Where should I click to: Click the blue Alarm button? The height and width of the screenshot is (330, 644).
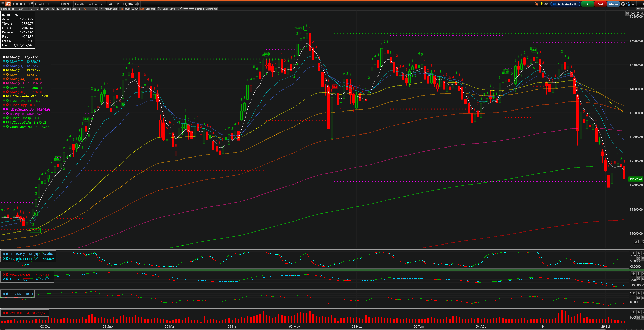(x=613, y=4)
